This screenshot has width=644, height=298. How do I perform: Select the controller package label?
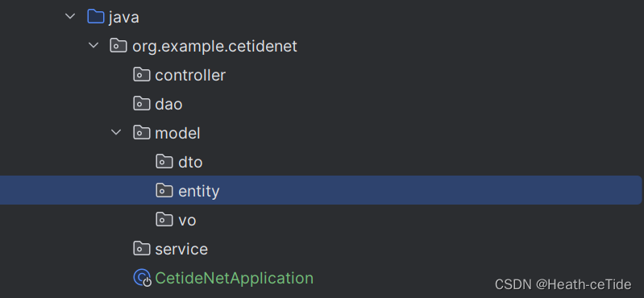pyautogui.click(x=190, y=75)
